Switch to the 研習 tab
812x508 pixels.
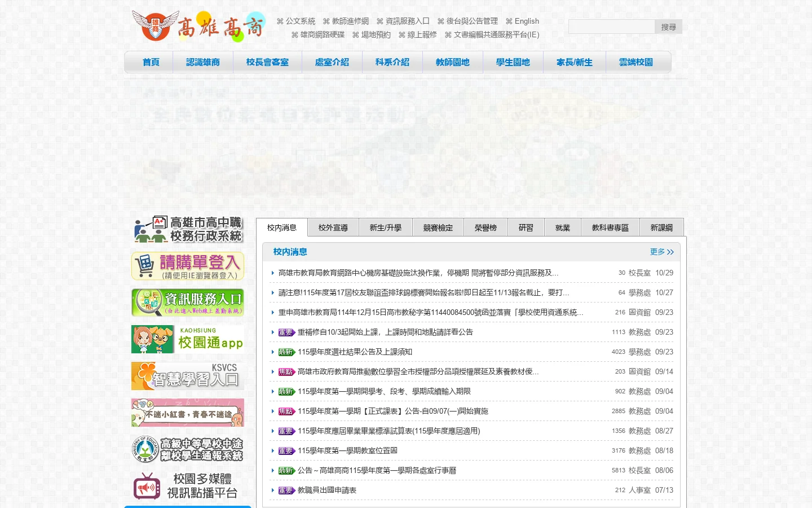(526, 227)
